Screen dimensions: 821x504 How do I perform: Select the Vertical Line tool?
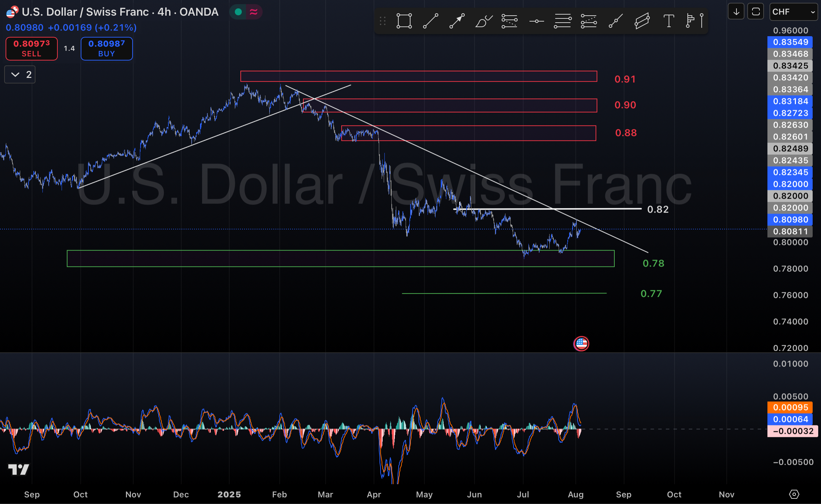point(702,21)
